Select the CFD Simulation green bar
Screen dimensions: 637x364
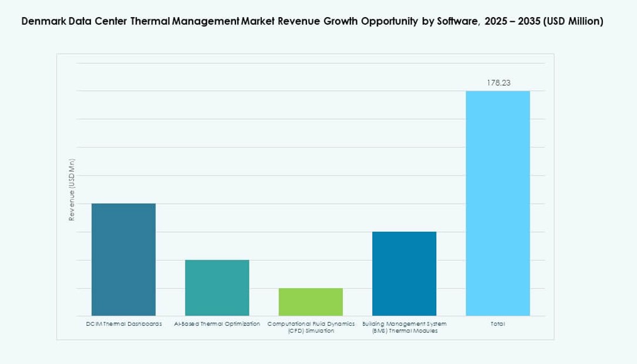coord(310,301)
